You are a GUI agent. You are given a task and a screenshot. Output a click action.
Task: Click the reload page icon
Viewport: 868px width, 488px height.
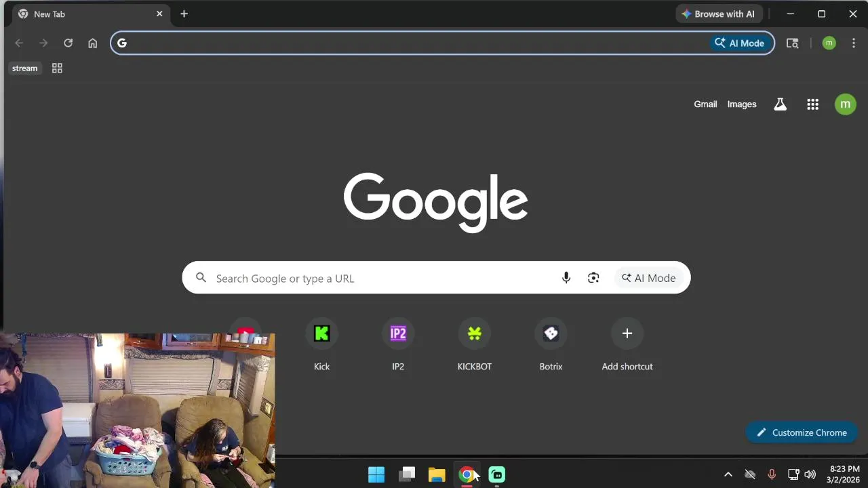68,43
